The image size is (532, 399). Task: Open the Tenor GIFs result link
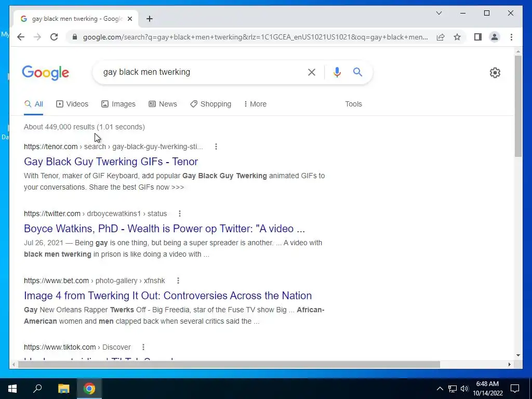[x=111, y=162]
